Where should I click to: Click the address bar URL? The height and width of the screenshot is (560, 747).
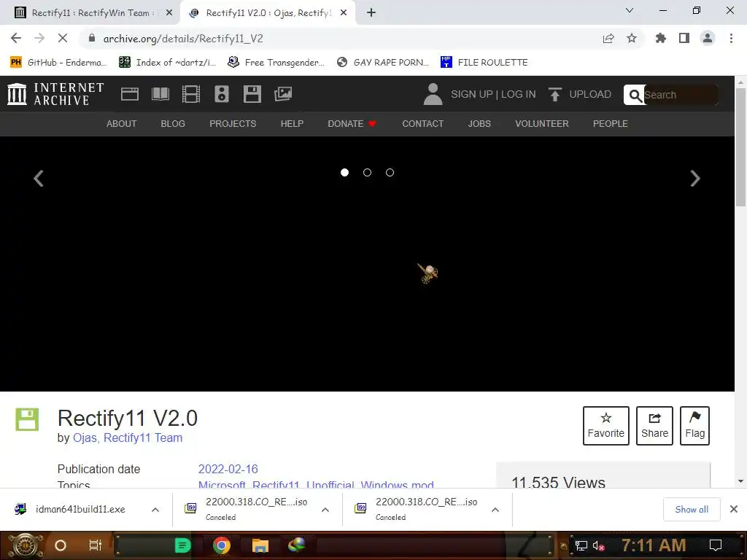tap(183, 39)
